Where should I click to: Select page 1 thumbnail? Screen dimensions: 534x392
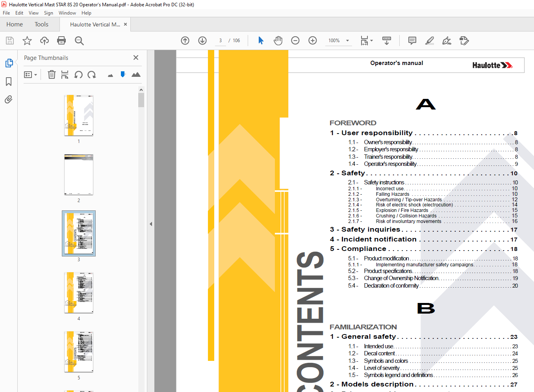79,115
